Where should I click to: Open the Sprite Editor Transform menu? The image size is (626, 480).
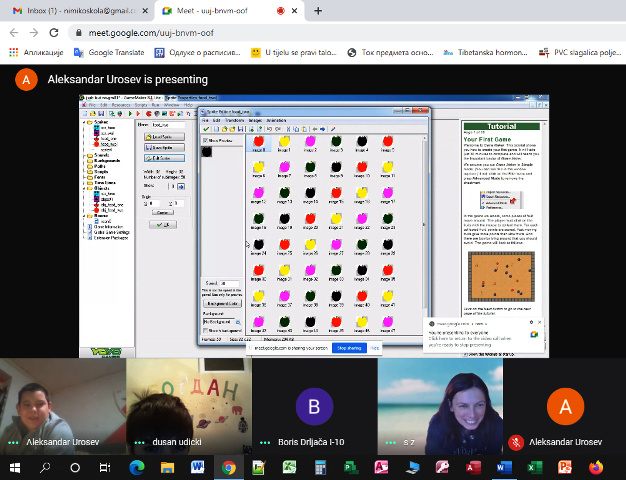coord(234,120)
